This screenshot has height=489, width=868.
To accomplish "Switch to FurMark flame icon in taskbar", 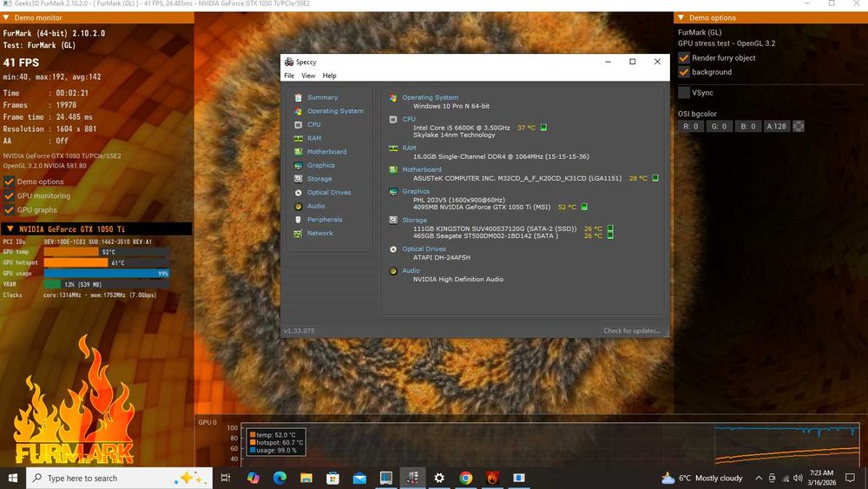I will tap(492, 478).
